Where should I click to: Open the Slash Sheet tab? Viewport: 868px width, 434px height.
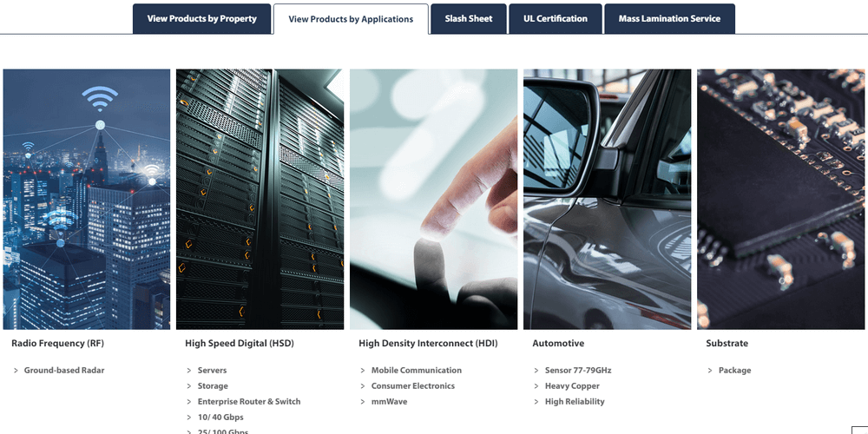[x=469, y=19]
